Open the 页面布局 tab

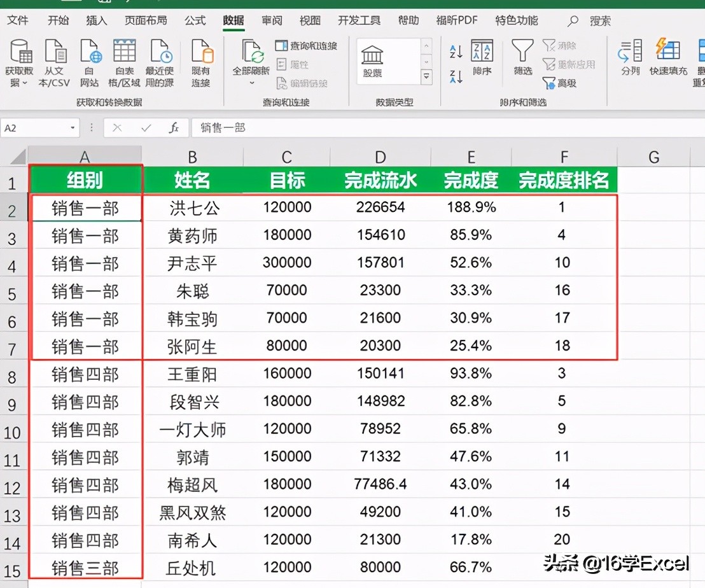(146, 20)
